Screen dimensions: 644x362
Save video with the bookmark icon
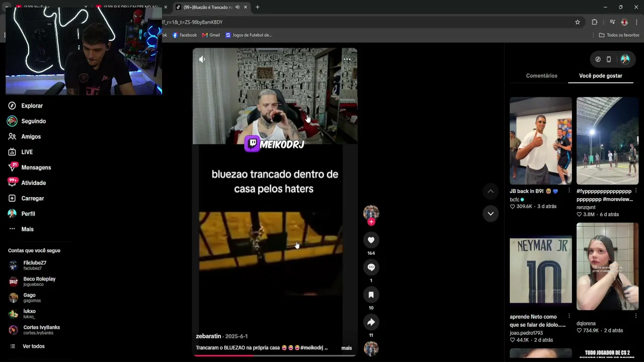(371, 295)
